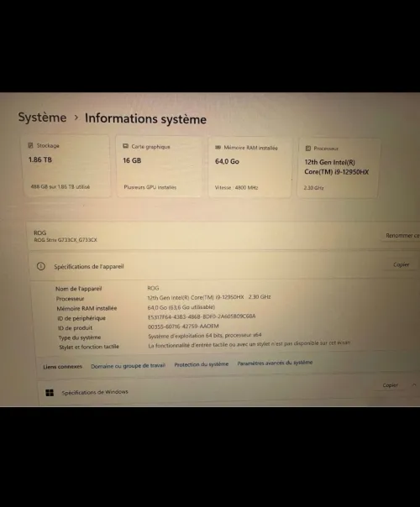Select the 64,0 Go memory value
Viewport: 420px width, 507px height.
pos(227,161)
